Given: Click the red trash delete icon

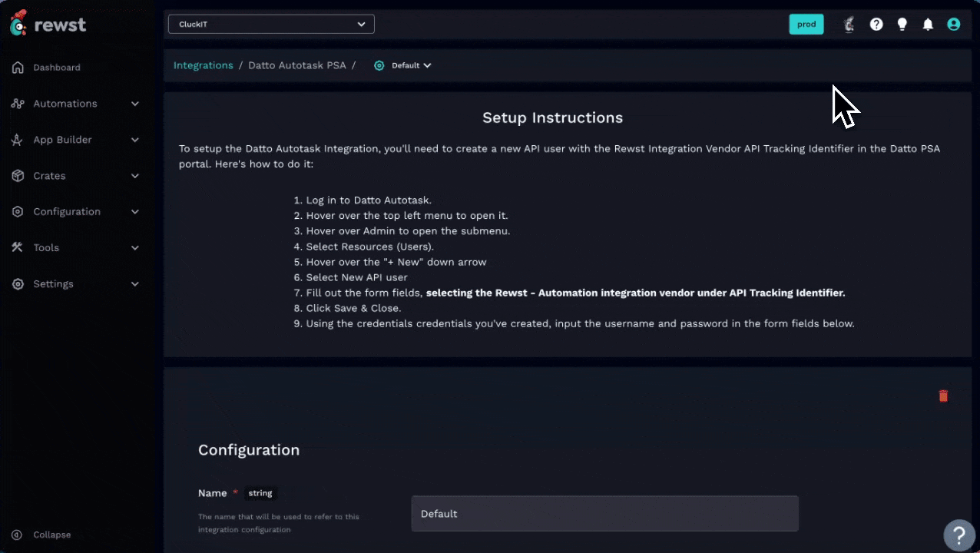Looking at the screenshot, I should (943, 396).
